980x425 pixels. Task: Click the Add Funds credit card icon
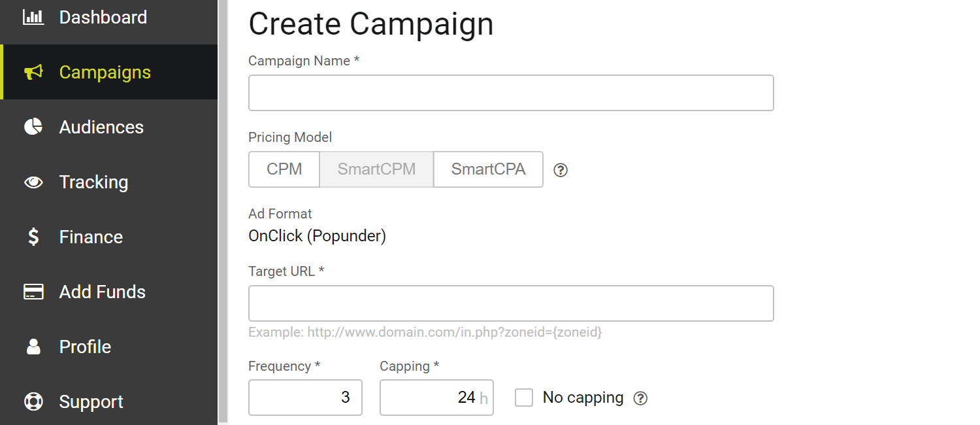click(x=33, y=292)
